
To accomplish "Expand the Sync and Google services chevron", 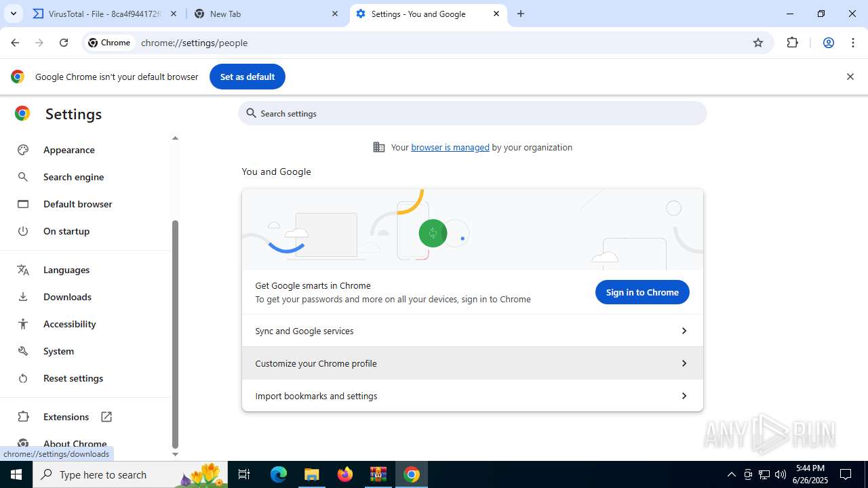I will point(684,331).
